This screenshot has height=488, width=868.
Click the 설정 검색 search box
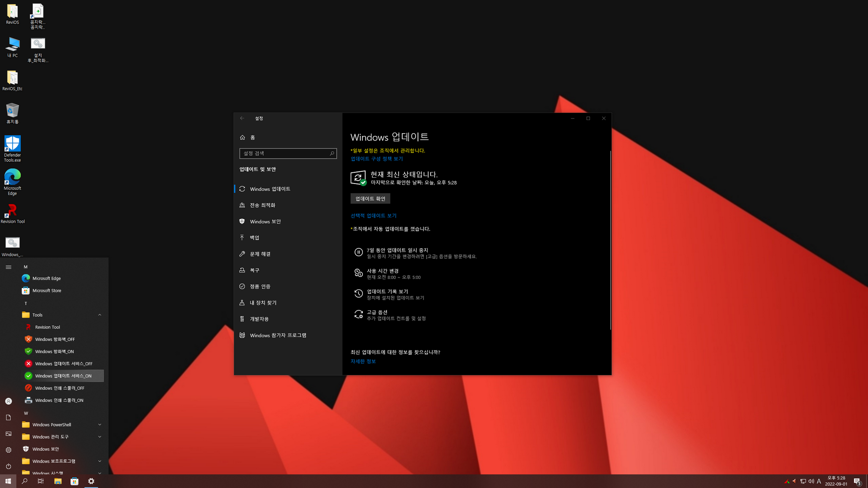pyautogui.click(x=288, y=153)
